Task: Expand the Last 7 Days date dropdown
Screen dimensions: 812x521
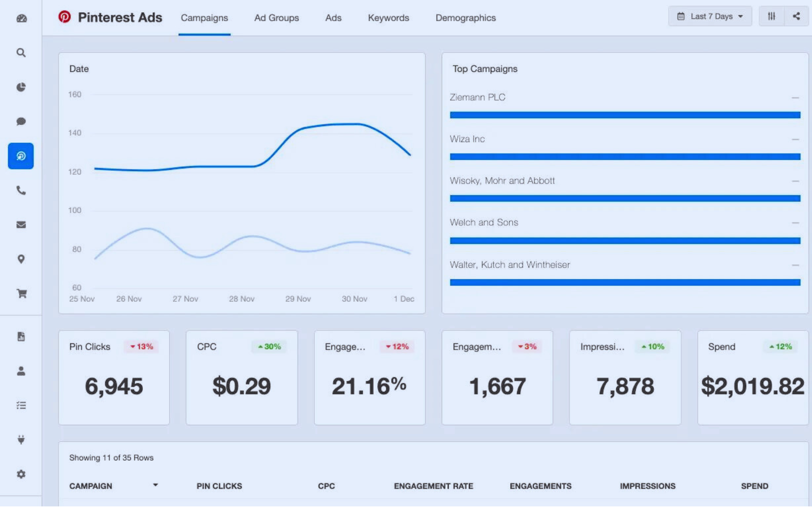Action: point(710,16)
